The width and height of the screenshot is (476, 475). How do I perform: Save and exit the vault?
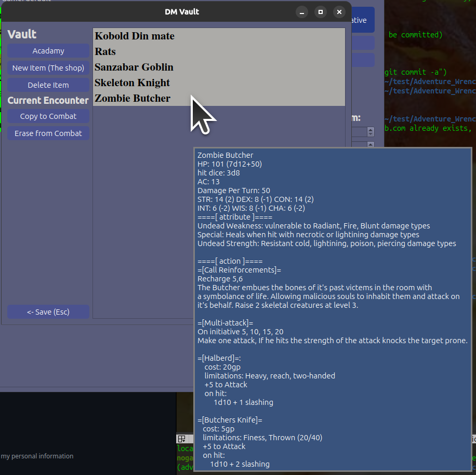coord(48,312)
